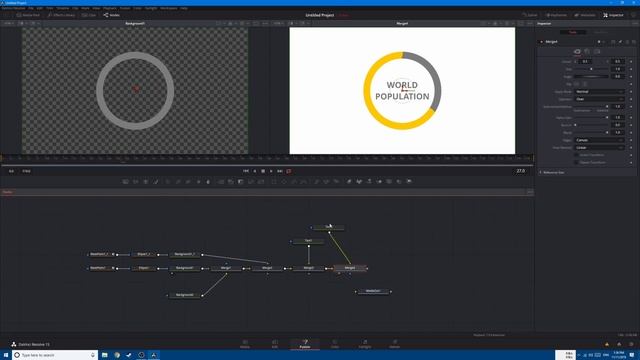Open the File menu
Viewport: 640px width, 360px height.
pos(31,8)
